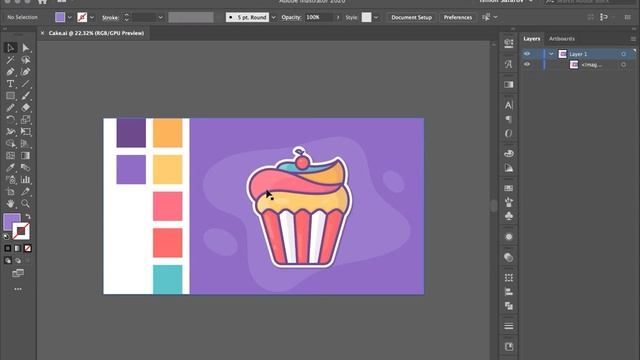640x360 pixels.
Task: Select the Column Graph tool
Action: click(26, 180)
